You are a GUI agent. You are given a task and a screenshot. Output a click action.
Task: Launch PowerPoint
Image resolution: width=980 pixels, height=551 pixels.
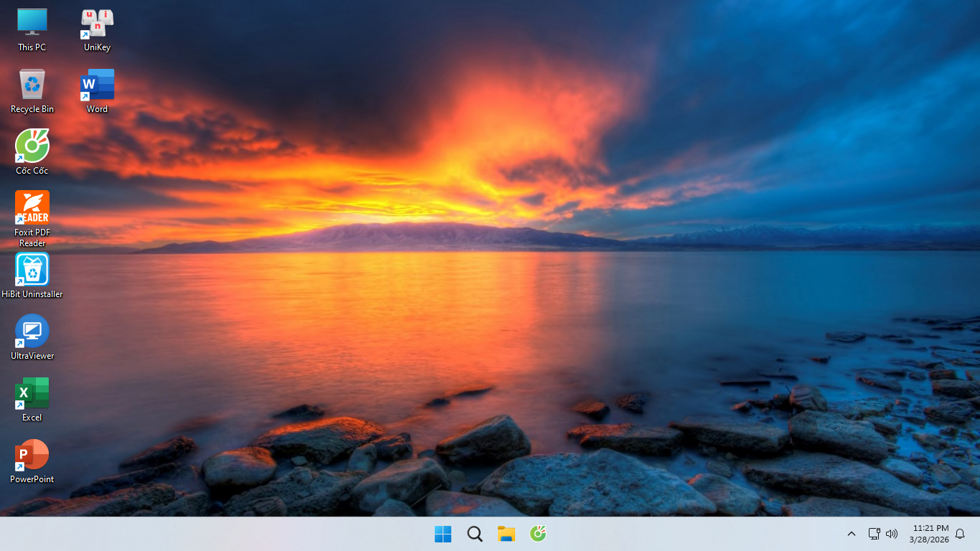(x=32, y=455)
